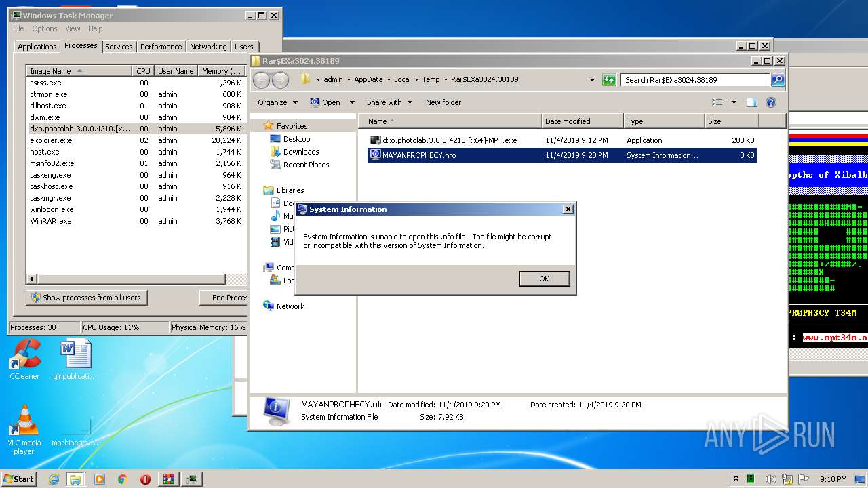Image resolution: width=868 pixels, height=488 pixels.
Task: Select the Temp breadcrumb
Action: [431, 79]
